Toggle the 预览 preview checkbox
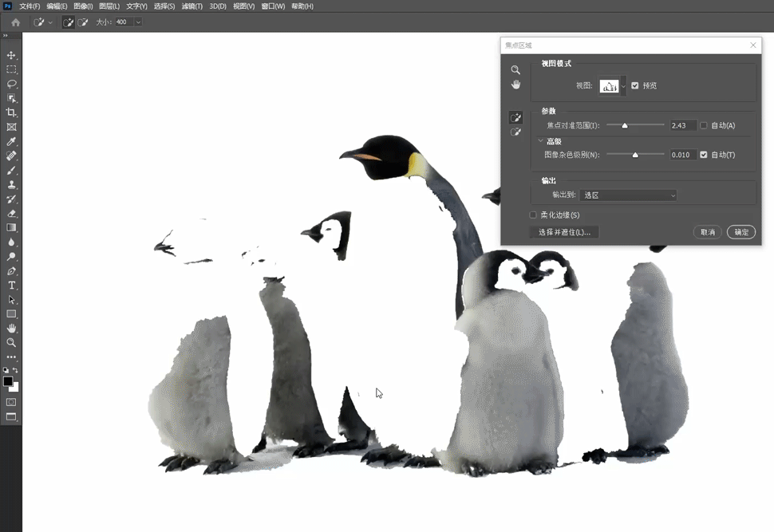774x532 pixels. 635,85
